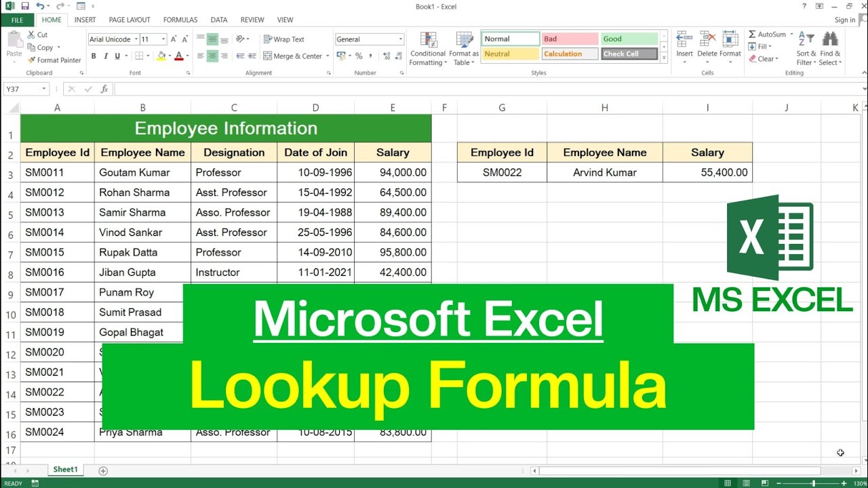Decrease font size with the smaller A icon
Screen dimensions: 868x488
185,39
